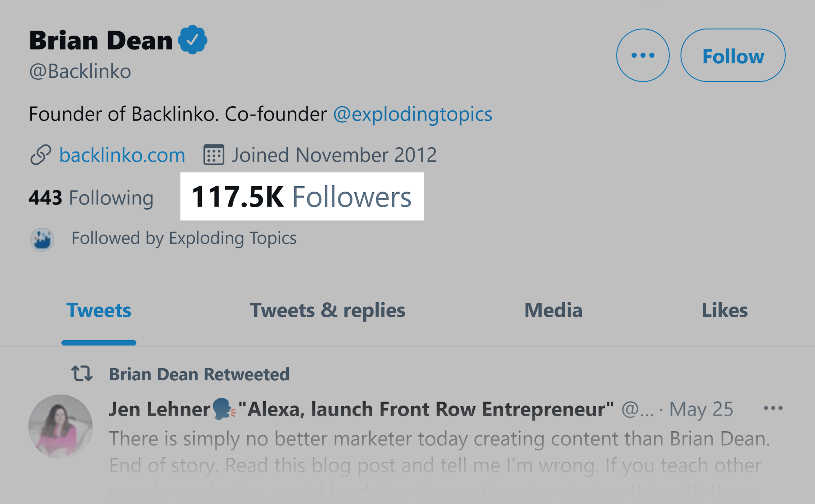The height and width of the screenshot is (504, 815).
Task: Click the link icon beside backlinko.com
Action: click(x=41, y=155)
